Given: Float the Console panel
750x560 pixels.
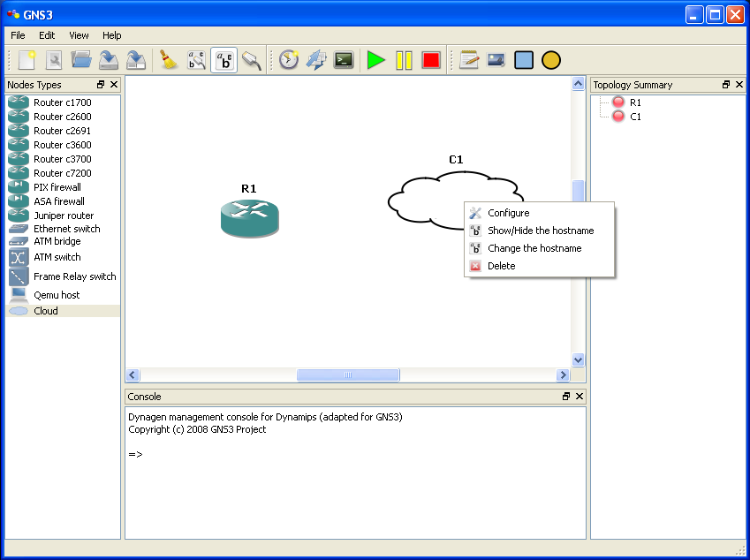Looking at the screenshot, I should click(566, 397).
